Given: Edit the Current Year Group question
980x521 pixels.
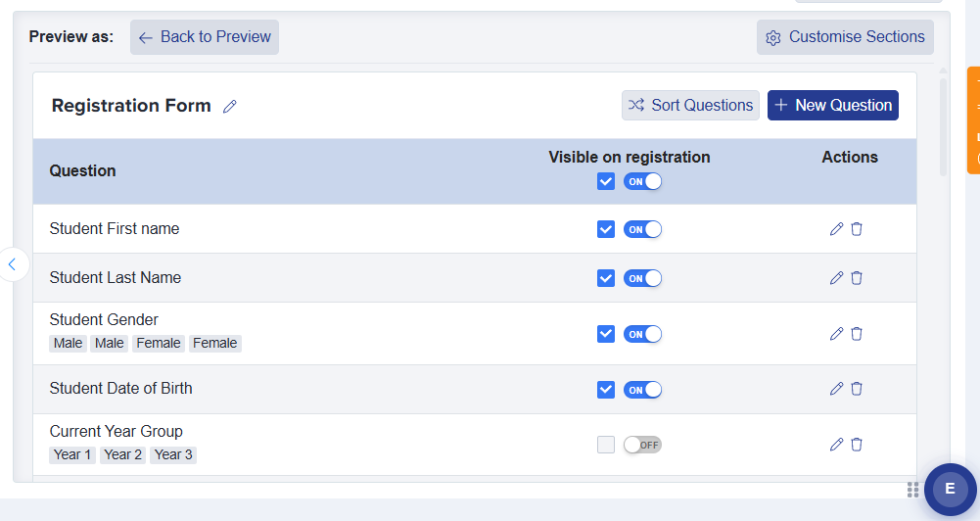Looking at the screenshot, I should point(836,444).
